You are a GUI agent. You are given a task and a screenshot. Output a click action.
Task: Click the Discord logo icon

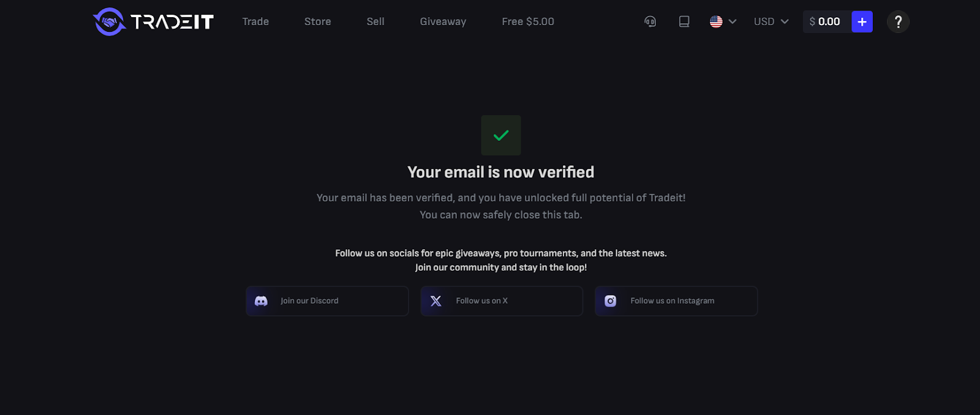point(261,301)
